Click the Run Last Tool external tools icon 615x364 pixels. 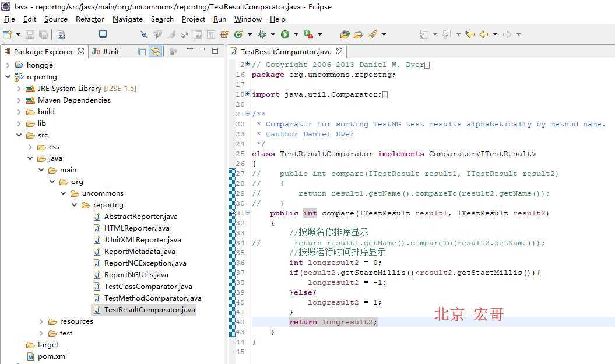(x=308, y=34)
